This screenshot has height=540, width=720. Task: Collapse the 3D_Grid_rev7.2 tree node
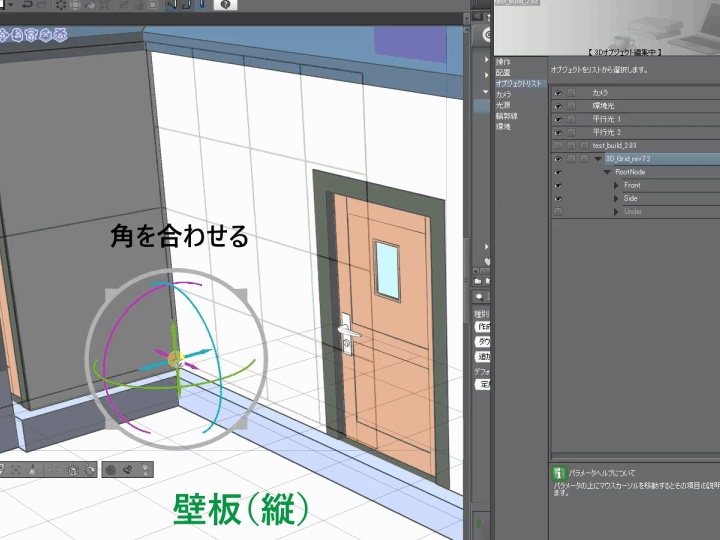pos(597,159)
